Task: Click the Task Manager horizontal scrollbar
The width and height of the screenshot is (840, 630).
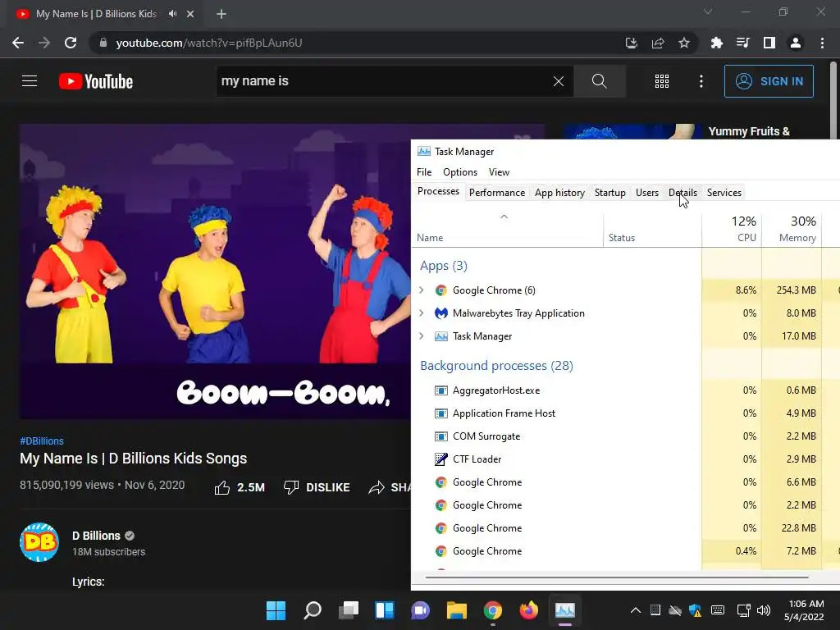Action: point(616,577)
